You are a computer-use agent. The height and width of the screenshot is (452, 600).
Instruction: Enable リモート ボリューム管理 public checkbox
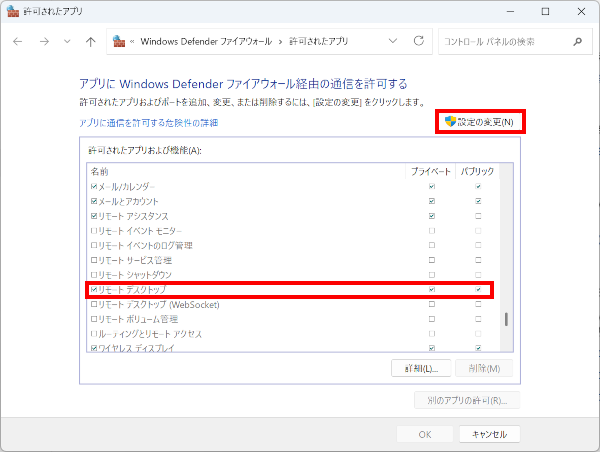(478, 319)
